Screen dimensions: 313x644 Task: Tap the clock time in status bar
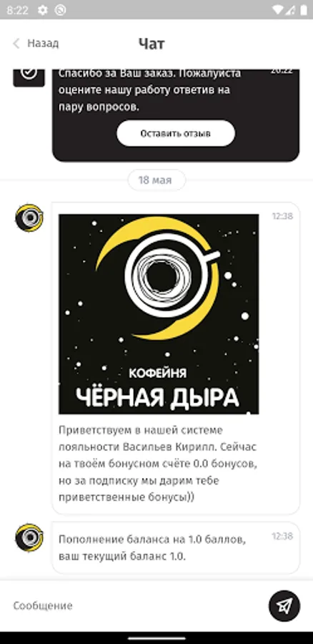(x=17, y=10)
